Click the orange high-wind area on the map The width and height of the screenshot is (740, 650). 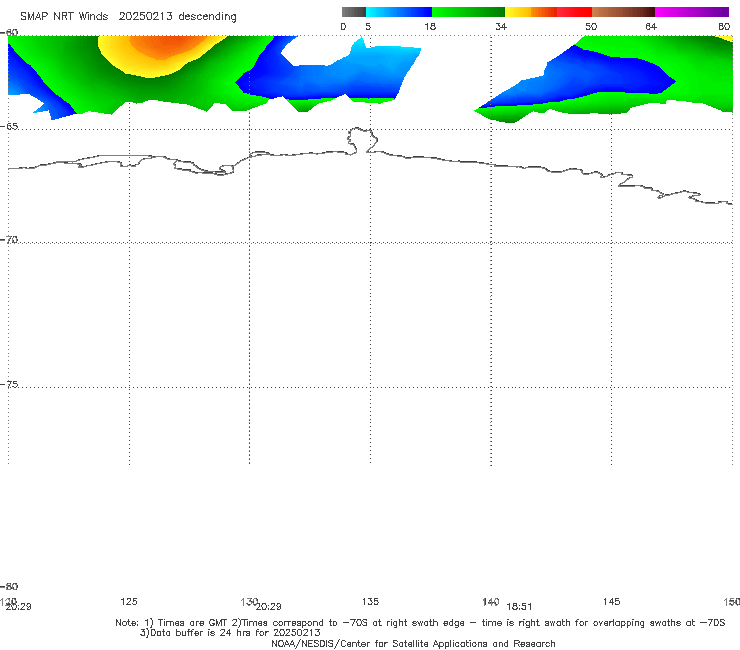click(x=163, y=47)
